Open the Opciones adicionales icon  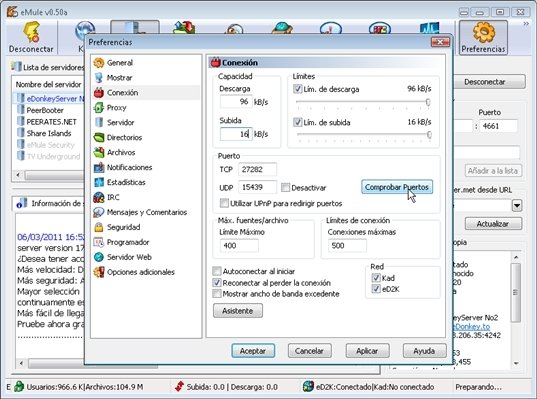pyautogui.click(x=99, y=272)
